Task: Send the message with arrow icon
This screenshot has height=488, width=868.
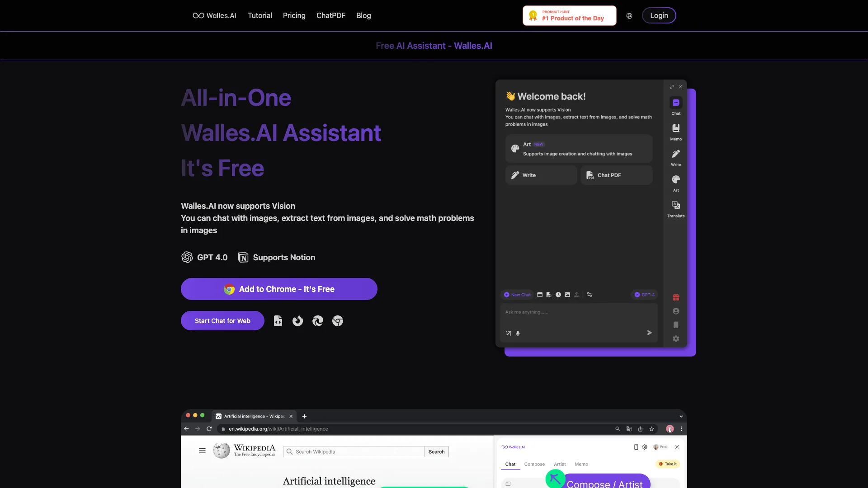Action: click(650, 333)
